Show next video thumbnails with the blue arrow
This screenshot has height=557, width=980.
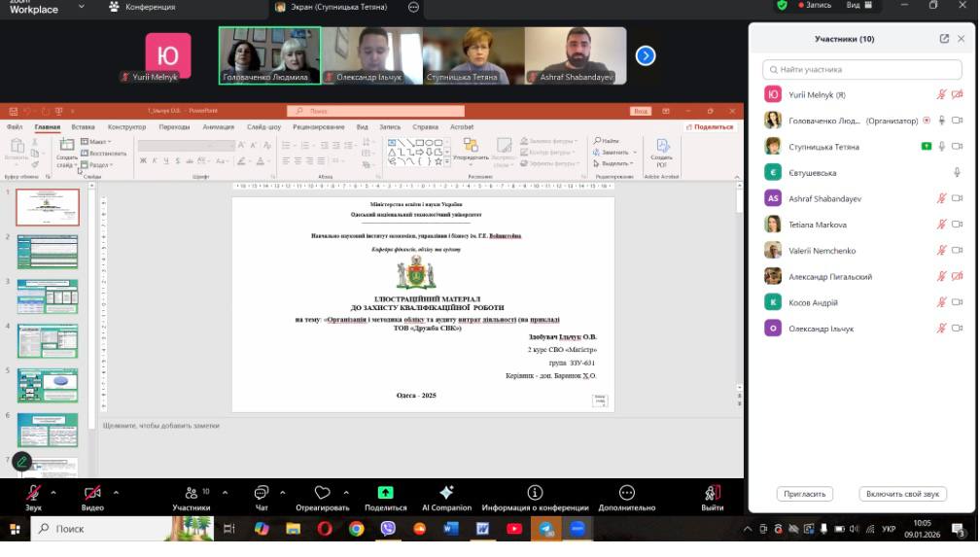(646, 55)
